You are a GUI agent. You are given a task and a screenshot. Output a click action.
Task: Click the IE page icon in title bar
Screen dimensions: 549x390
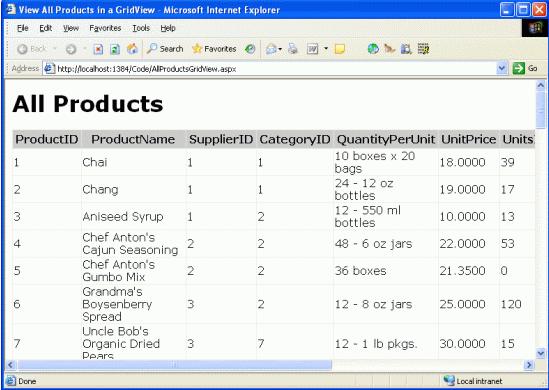(x=11, y=9)
